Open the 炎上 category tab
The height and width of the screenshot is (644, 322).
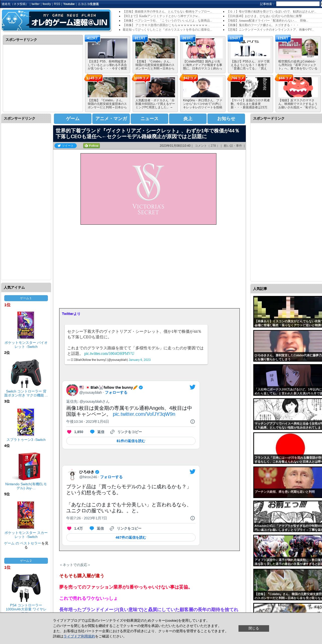point(188,119)
